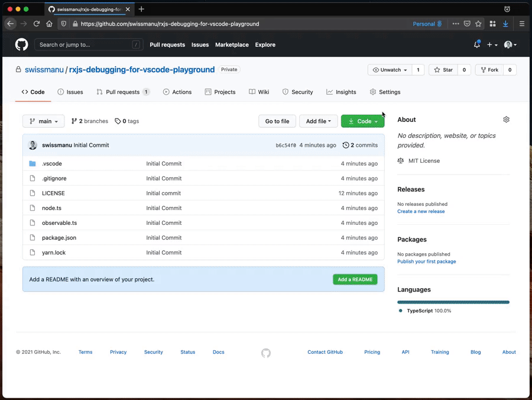The height and width of the screenshot is (400, 532).
Task: Focus the Search or jump to field
Action: point(89,44)
